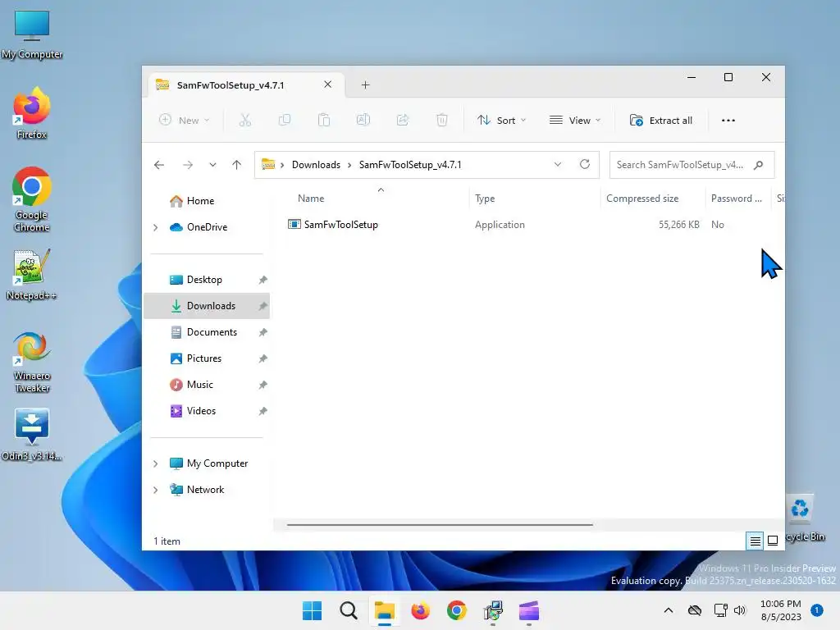Select Google Chrome desktop shortcut

tap(32, 199)
